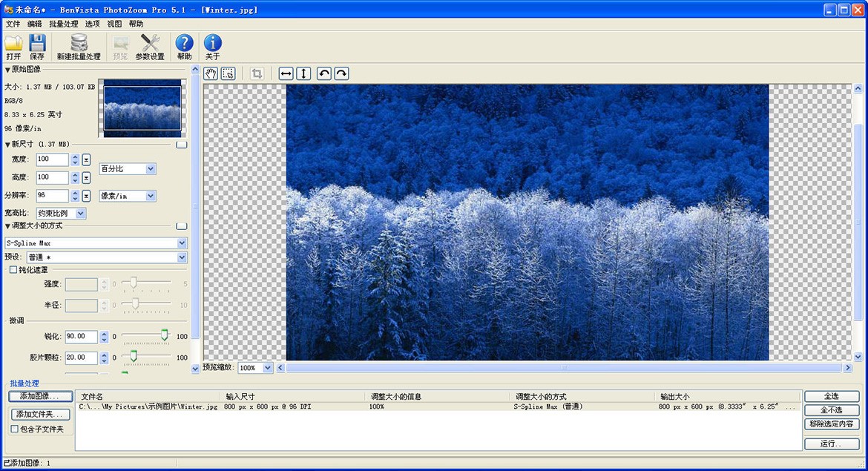
Task: Click the 宽度 input field
Action: click(53, 159)
